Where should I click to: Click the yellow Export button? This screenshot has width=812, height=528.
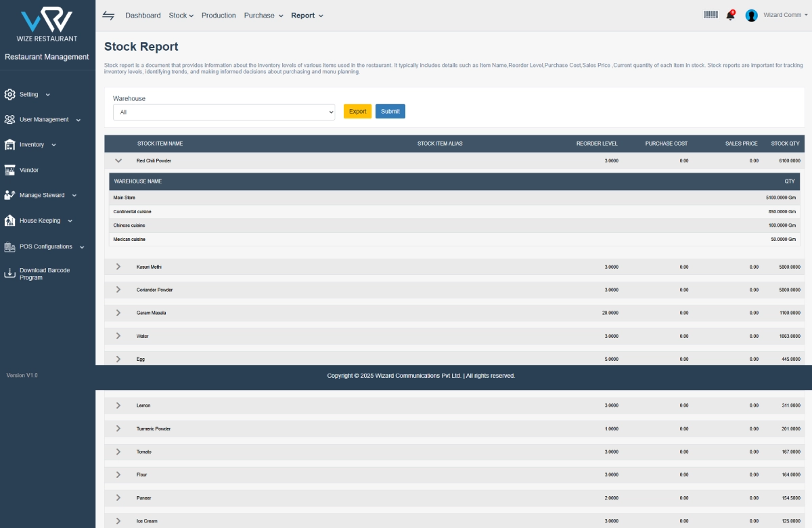click(x=357, y=112)
